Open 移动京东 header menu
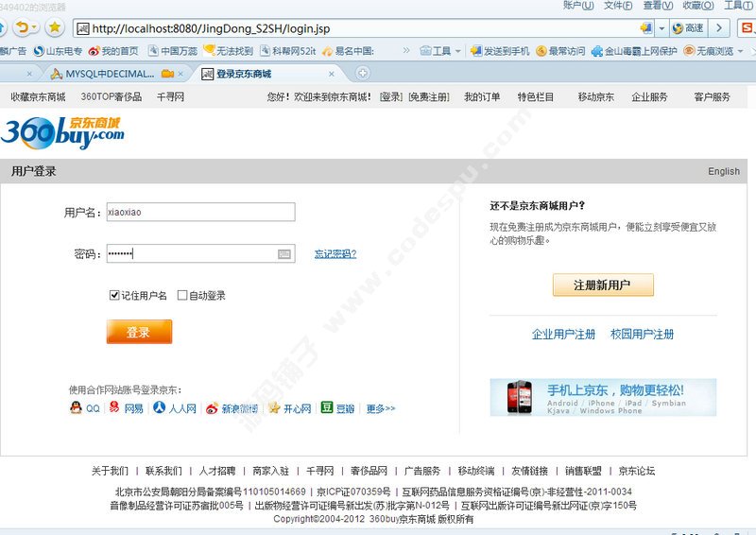This screenshot has height=535, width=756. pyautogui.click(x=596, y=97)
